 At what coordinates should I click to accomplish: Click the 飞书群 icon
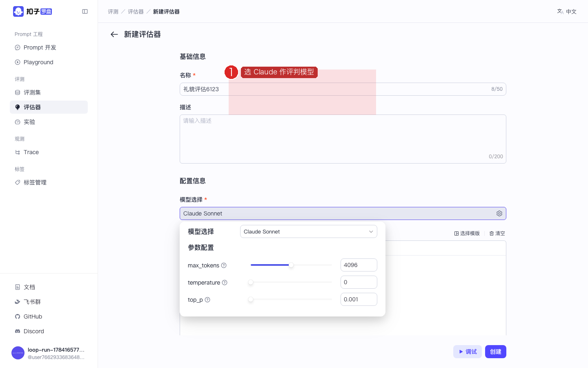(x=18, y=302)
